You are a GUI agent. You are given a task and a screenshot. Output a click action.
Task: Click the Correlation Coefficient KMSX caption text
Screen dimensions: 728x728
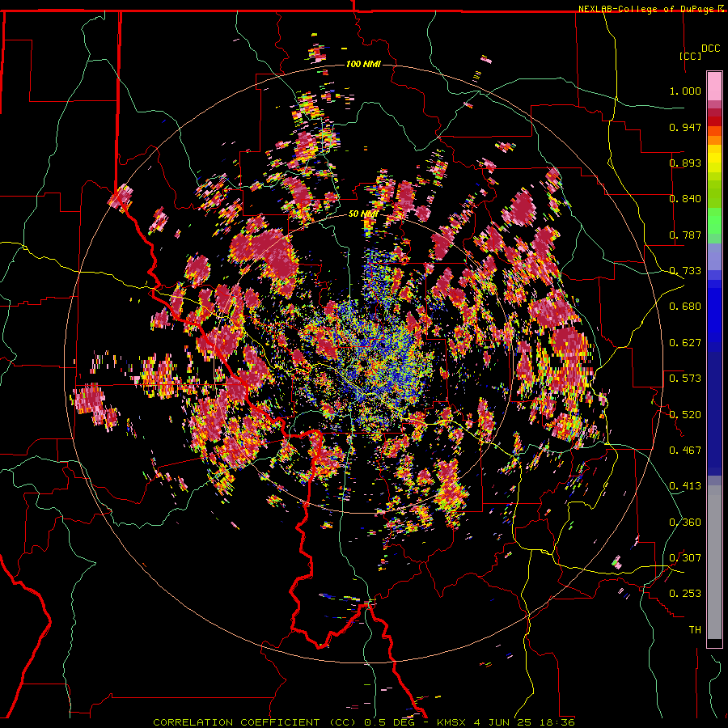[364, 722]
